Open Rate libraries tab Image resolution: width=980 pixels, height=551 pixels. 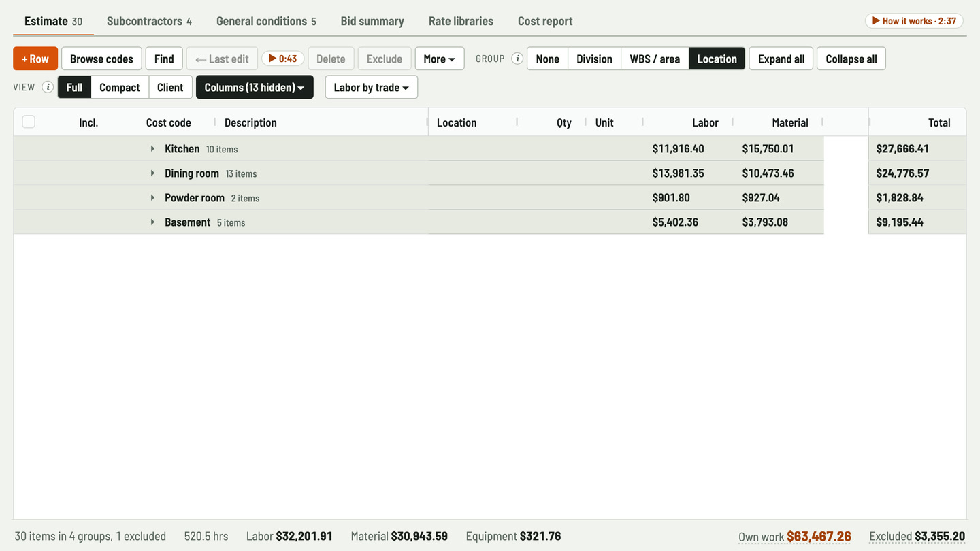point(461,21)
